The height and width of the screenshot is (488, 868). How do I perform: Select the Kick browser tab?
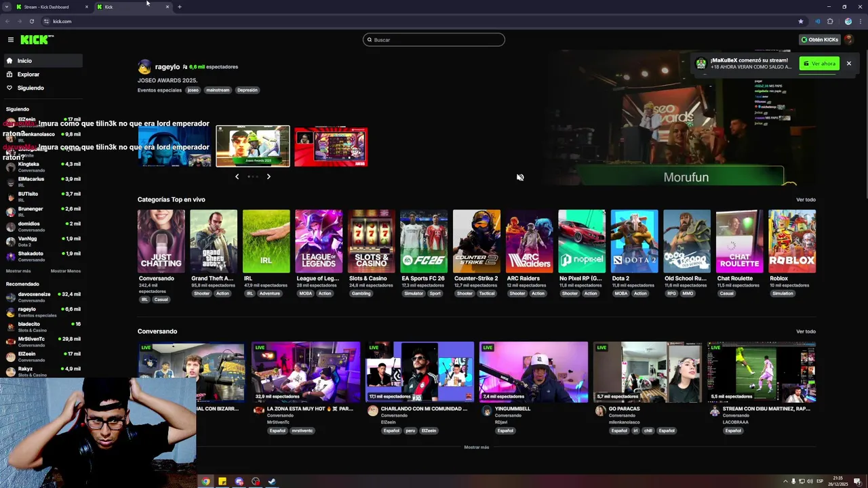tap(134, 7)
